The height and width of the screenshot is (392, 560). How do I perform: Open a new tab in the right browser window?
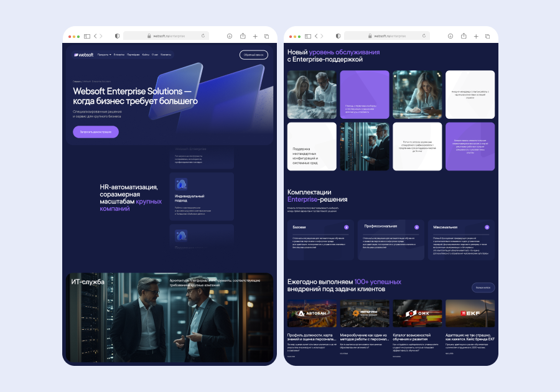click(x=477, y=36)
